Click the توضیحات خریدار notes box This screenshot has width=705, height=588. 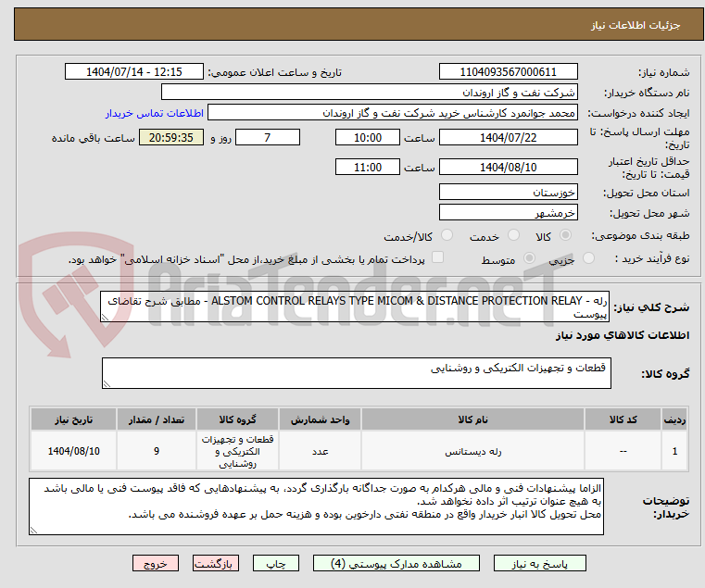316,507
